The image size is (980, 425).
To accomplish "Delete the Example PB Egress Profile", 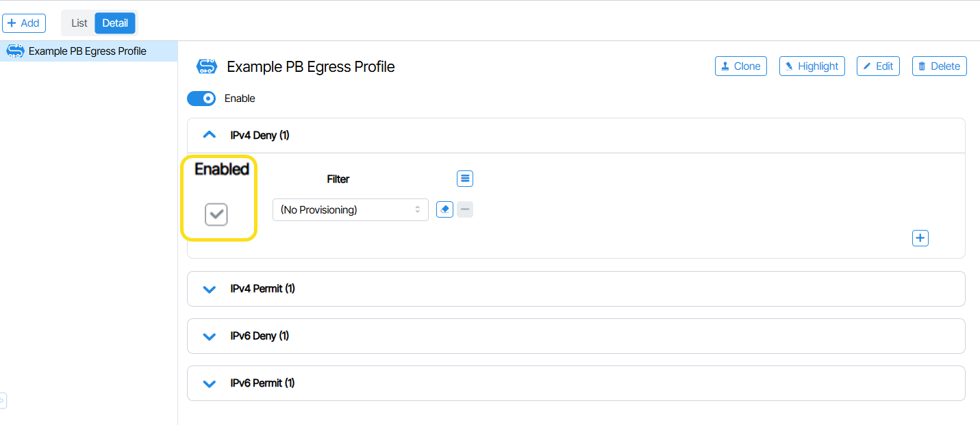I will pyautogui.click(x=939, y=66).
